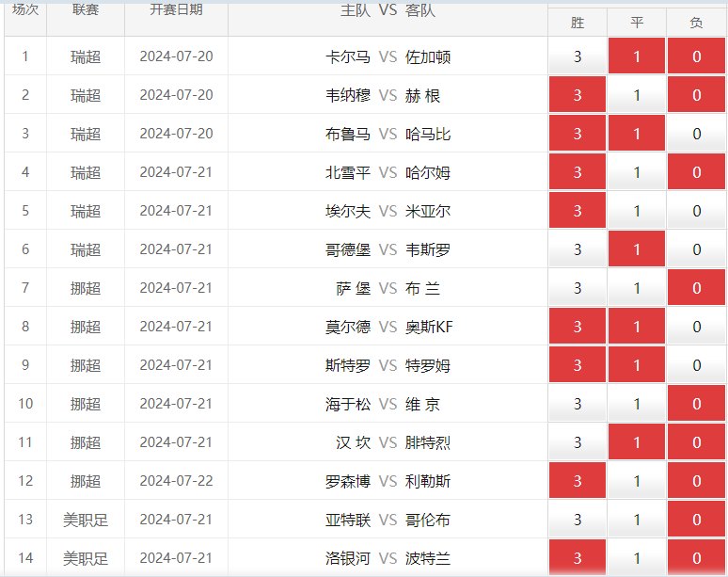This screenshot has width=728, height=577.
Task: Toggle loss (0) for 萨堡 VS 布兰
Action: [696, 288]
